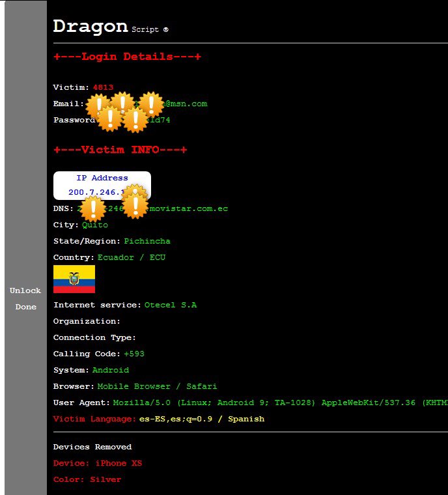
Task: Click the System: label
Action: pyautogui.click(x=71, y=371)
